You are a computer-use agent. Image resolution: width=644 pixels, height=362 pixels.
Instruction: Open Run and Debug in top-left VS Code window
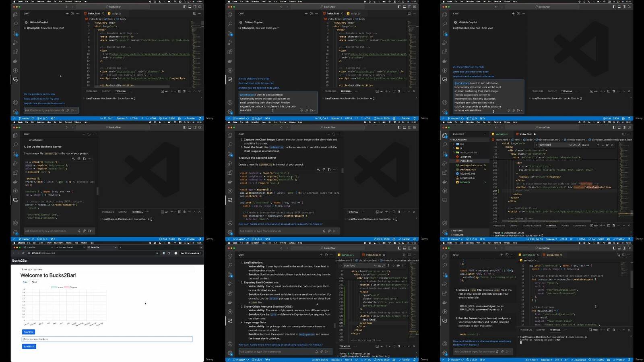[x=15, y=42]
